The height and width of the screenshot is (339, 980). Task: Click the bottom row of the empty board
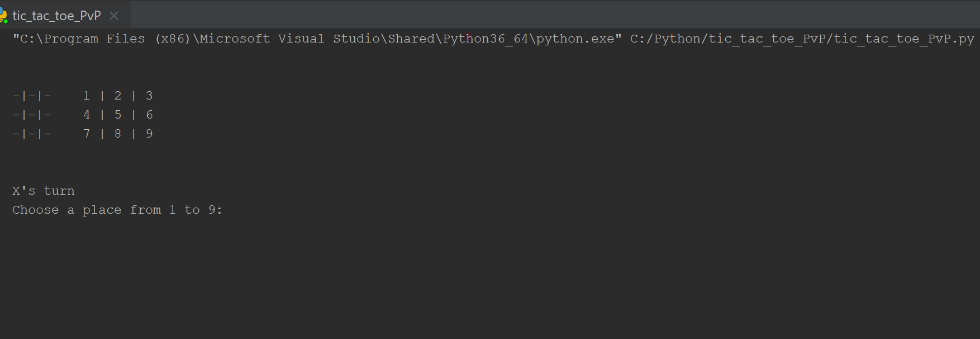coord(32,134)
